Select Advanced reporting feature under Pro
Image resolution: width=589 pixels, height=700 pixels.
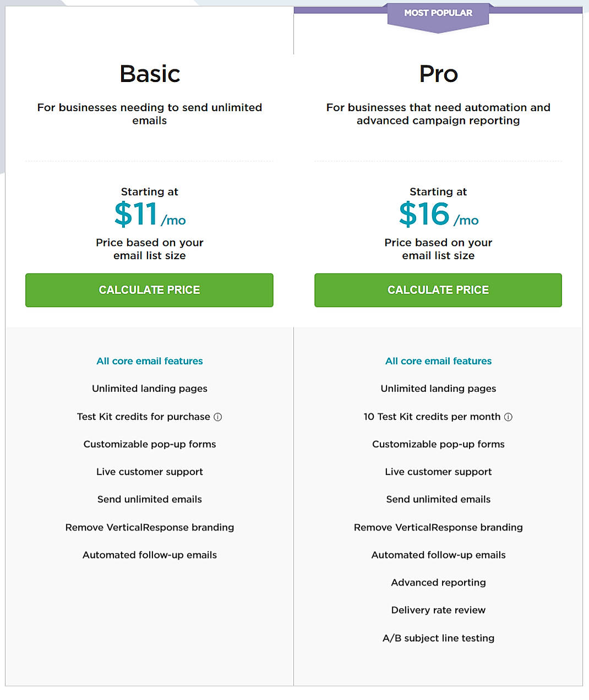438,582
